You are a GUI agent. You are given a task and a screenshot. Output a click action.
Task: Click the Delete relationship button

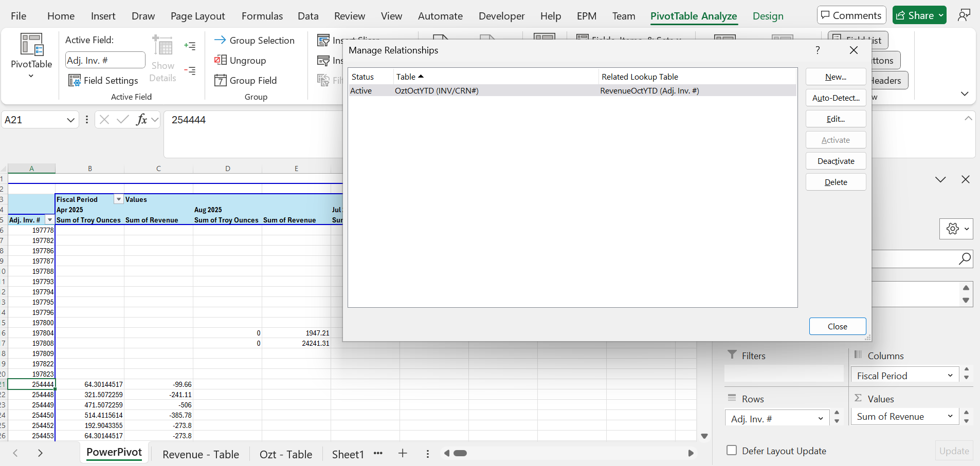(x=836, y=182)
